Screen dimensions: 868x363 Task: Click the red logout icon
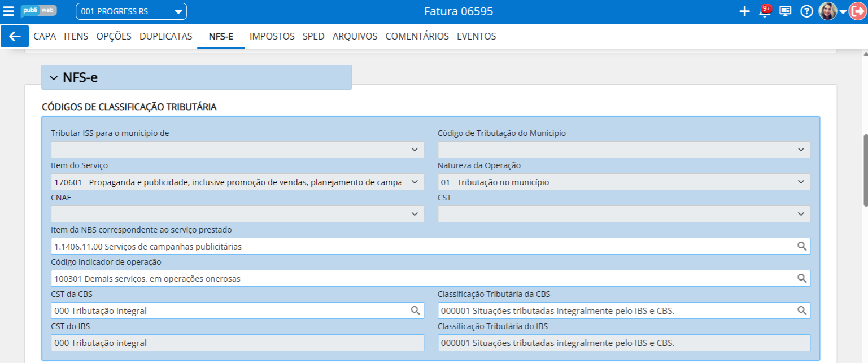(857, 12)
